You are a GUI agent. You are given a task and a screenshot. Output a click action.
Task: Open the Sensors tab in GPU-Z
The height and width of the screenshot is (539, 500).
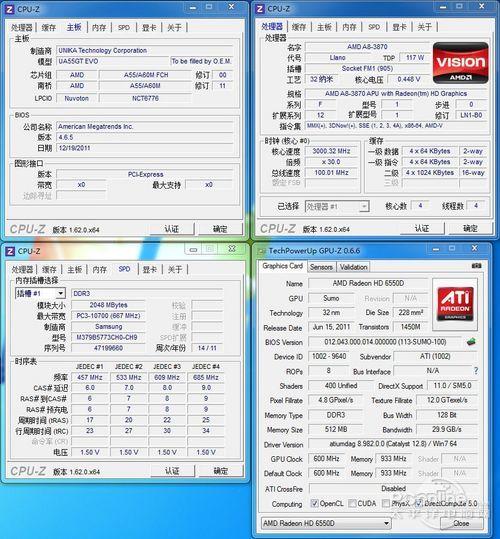point(321,267)
